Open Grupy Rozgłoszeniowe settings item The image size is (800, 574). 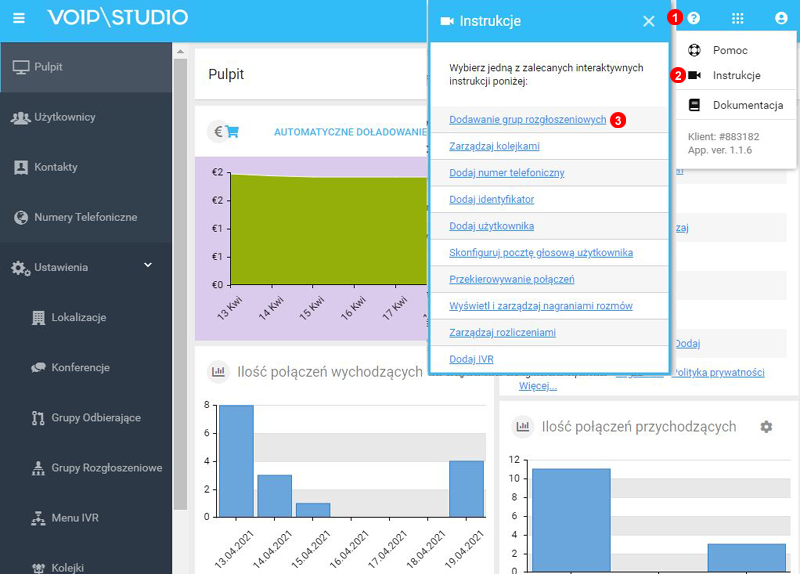(x=106, y=467)
